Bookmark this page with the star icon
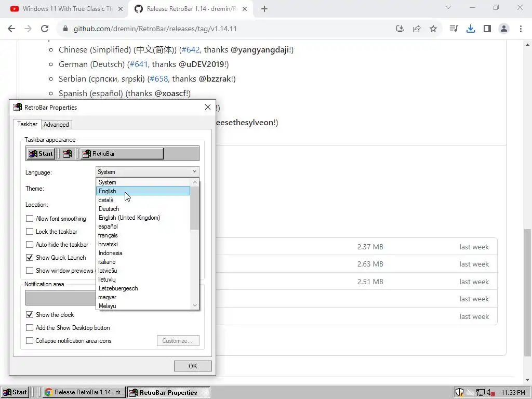 tap(433, 29)
